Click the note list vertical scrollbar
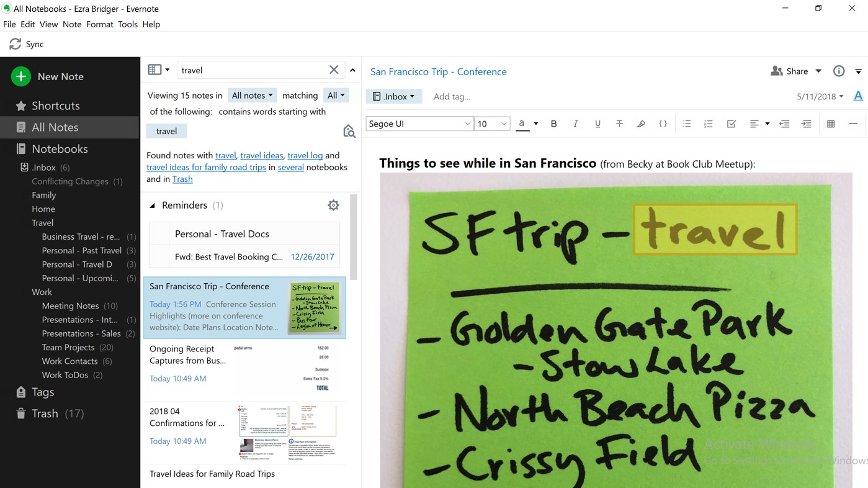Screen dimensions: 868x488 click(354, 237)
